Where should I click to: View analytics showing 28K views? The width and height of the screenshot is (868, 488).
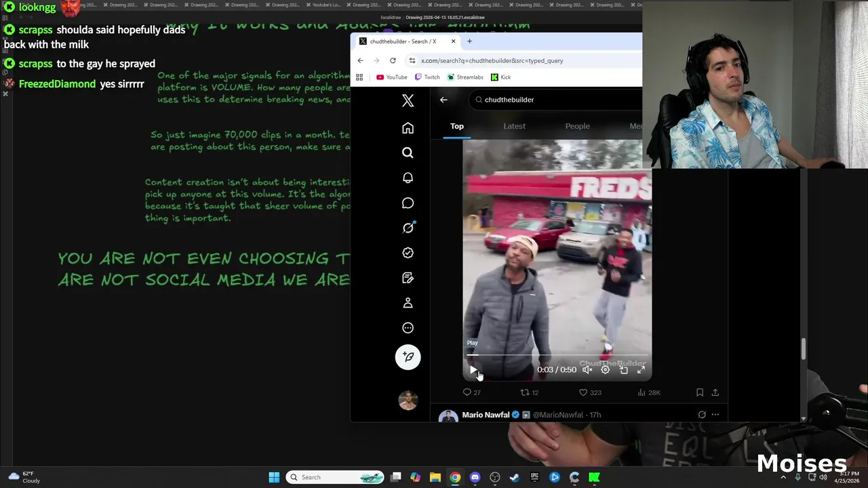[x=649, y=392]
